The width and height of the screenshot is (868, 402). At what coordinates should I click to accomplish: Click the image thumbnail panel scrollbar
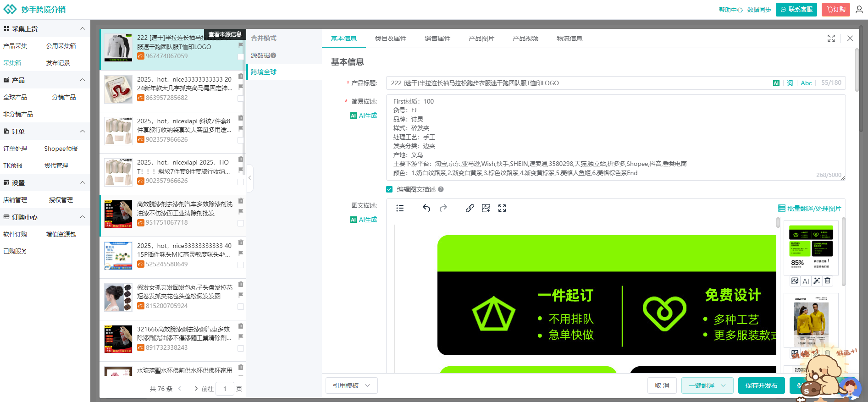click(843, 252)
